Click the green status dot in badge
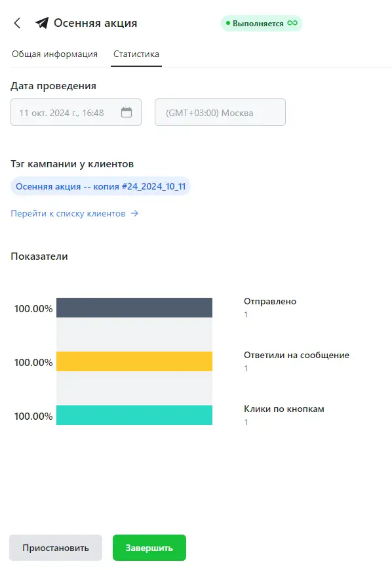The height and width of the screenshot is (570, 392). pos(228,23)
